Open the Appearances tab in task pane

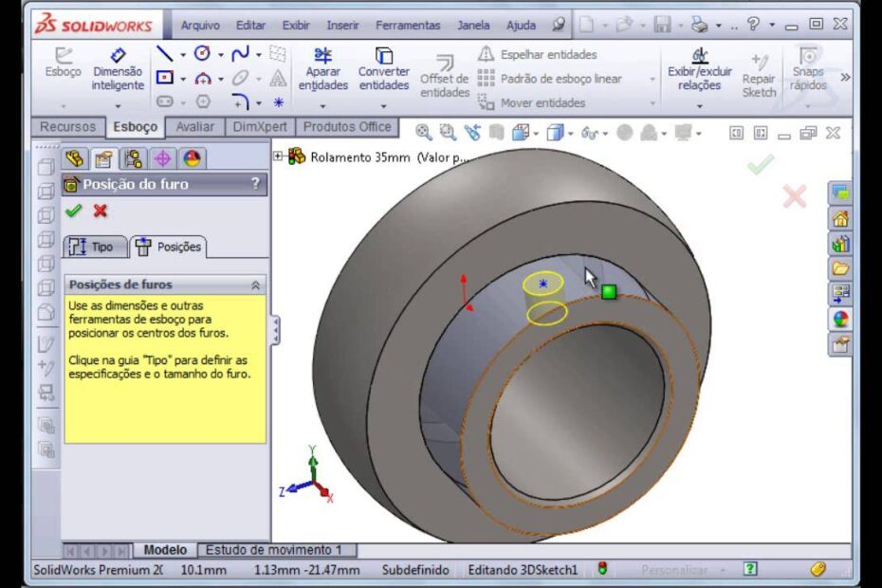click(840, 319)
